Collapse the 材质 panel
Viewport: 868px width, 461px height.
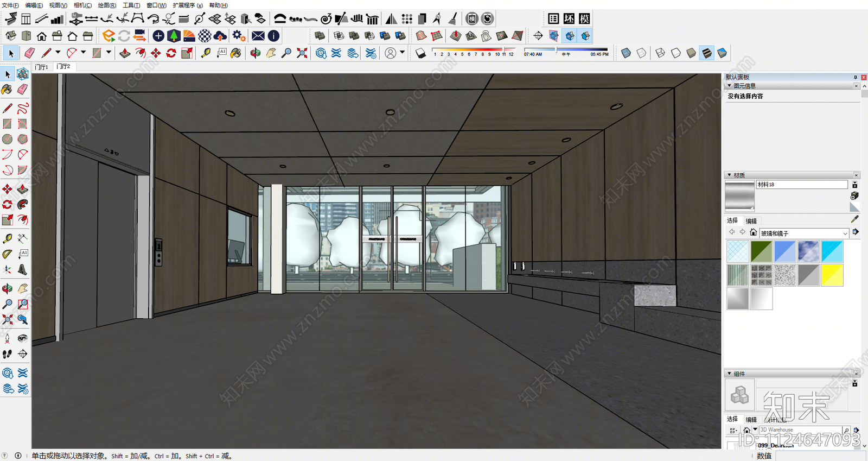(x=729, y=175)
